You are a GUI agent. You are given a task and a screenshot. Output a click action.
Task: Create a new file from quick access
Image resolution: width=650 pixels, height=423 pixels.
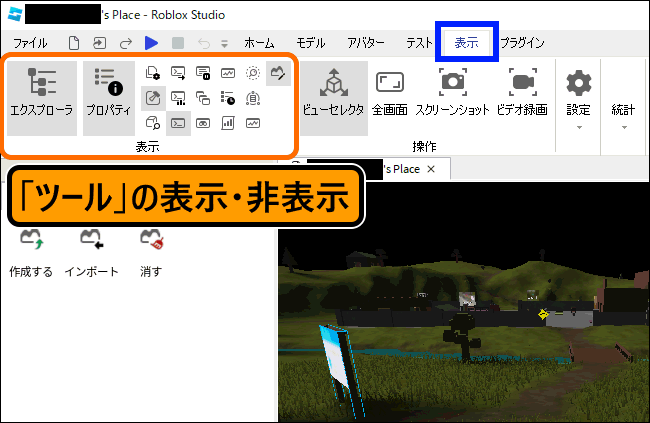point(74,43)
